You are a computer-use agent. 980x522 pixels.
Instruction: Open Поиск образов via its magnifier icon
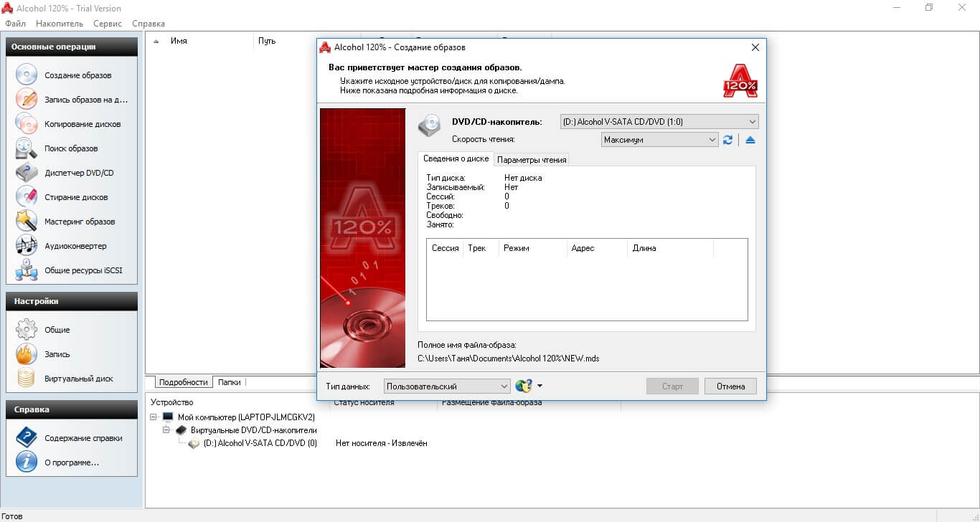pos(27,148)
